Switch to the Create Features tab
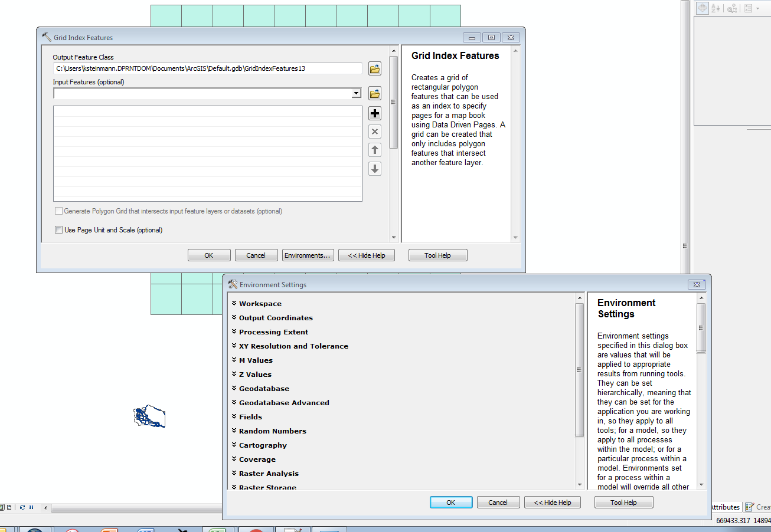771x532 pixels. [759, 507]
